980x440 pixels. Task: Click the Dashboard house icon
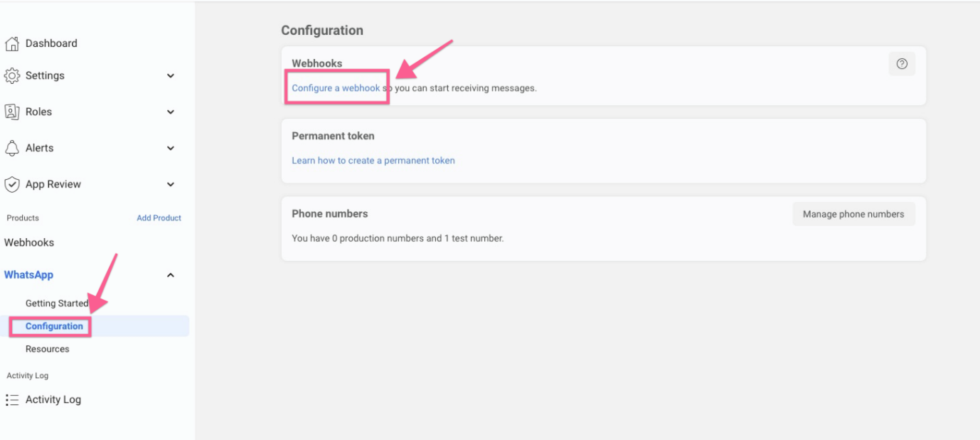(12, 43)
